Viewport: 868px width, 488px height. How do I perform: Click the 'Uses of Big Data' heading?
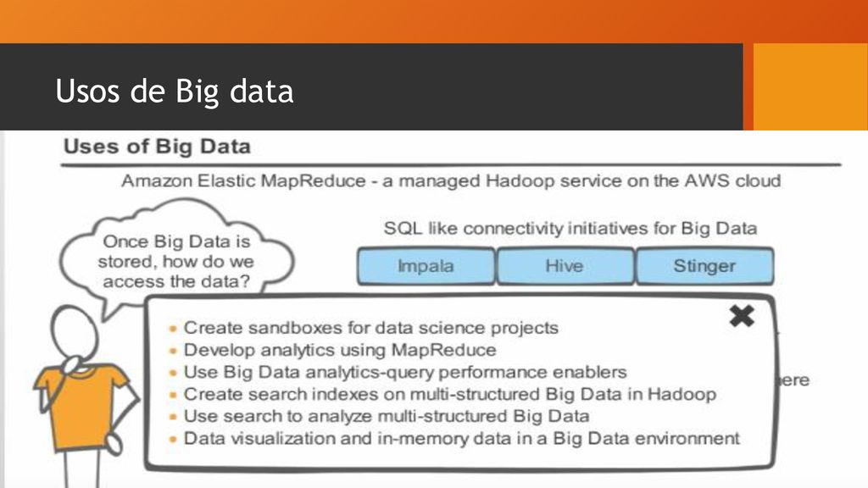(x=157, y=147)
